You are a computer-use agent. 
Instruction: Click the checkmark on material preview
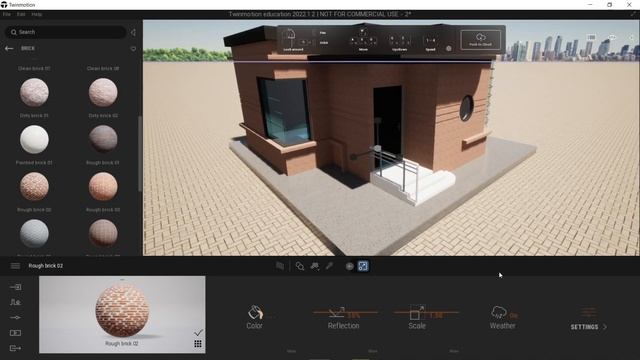198,333
